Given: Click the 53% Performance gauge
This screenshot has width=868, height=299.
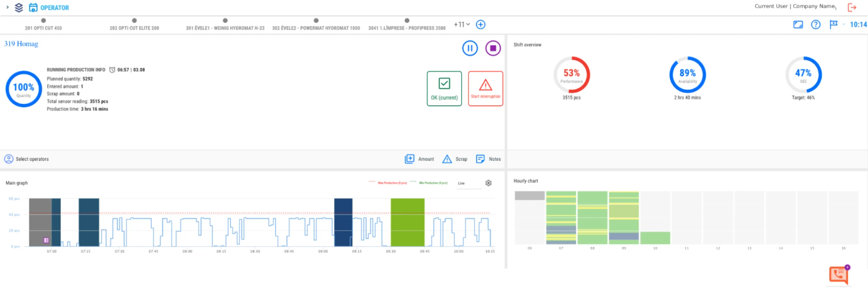Looking at the screenshot, I should 572,75.
